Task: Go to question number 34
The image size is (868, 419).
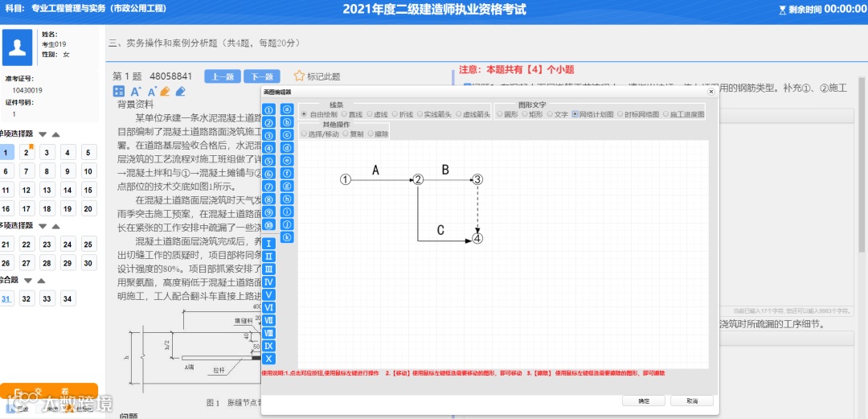Action: (x=68, y=298)
